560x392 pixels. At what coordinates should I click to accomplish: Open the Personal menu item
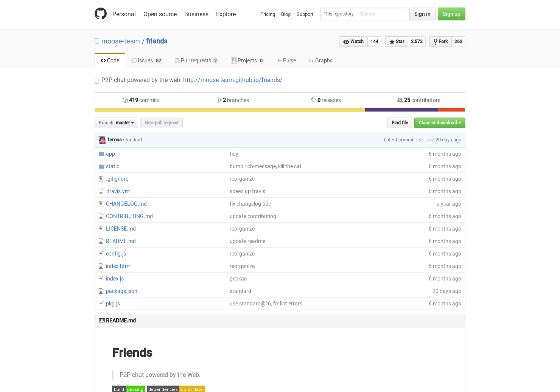[124, 14]
